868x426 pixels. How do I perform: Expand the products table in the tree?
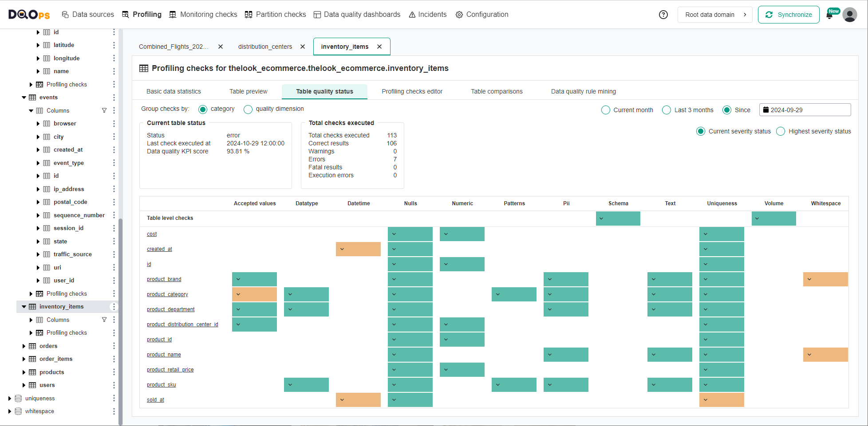(24, 372)
